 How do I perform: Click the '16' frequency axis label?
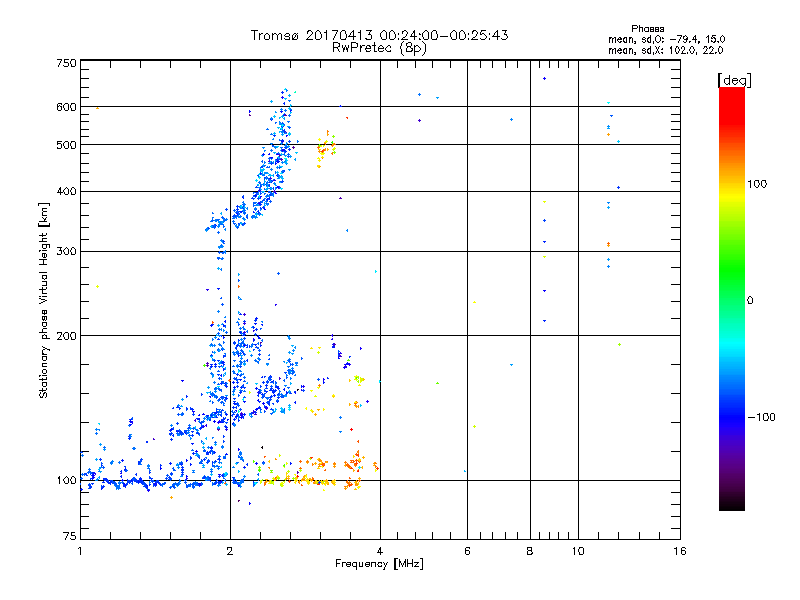point(680,551)
